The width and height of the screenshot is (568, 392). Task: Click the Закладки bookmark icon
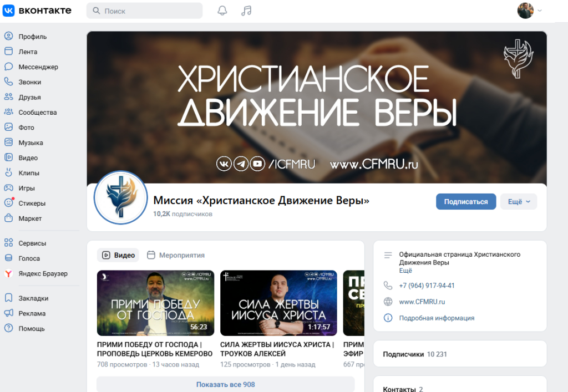(9, 298)
